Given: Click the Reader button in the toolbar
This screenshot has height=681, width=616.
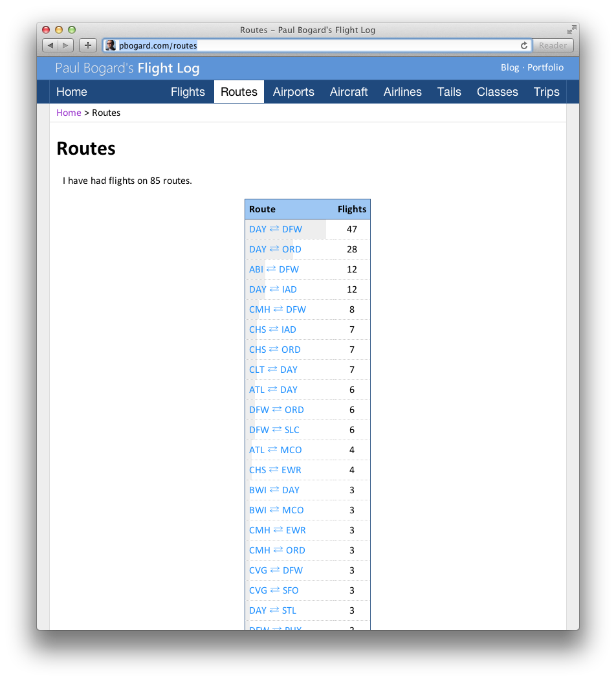Looking at the screenshot, I should [553, 45].
